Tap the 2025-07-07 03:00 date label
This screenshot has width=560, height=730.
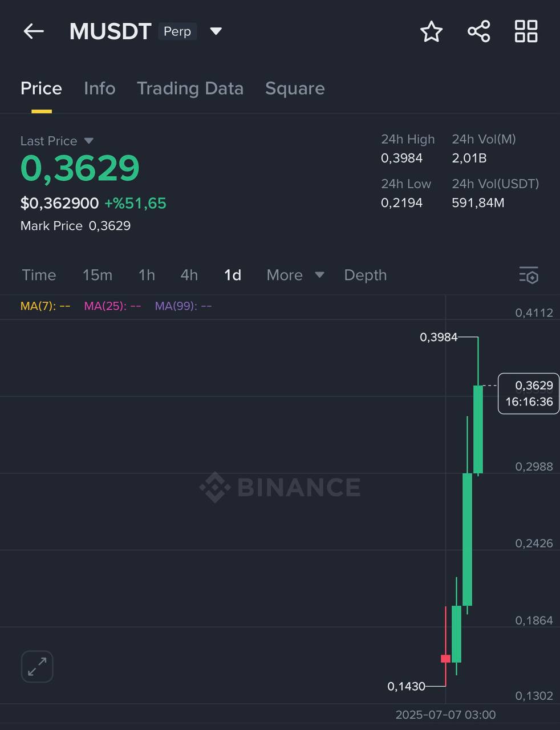click(x=445, y=715)
